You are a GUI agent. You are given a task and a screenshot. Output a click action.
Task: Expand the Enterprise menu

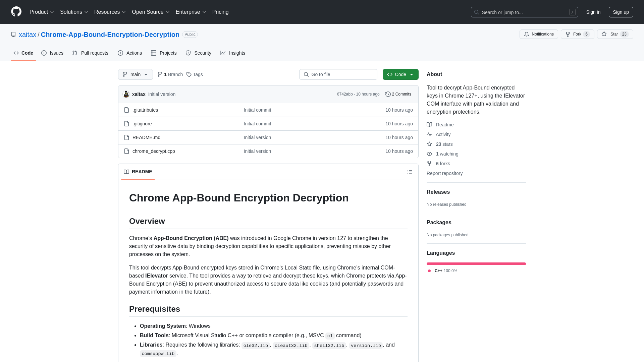(x=191, y=12)
